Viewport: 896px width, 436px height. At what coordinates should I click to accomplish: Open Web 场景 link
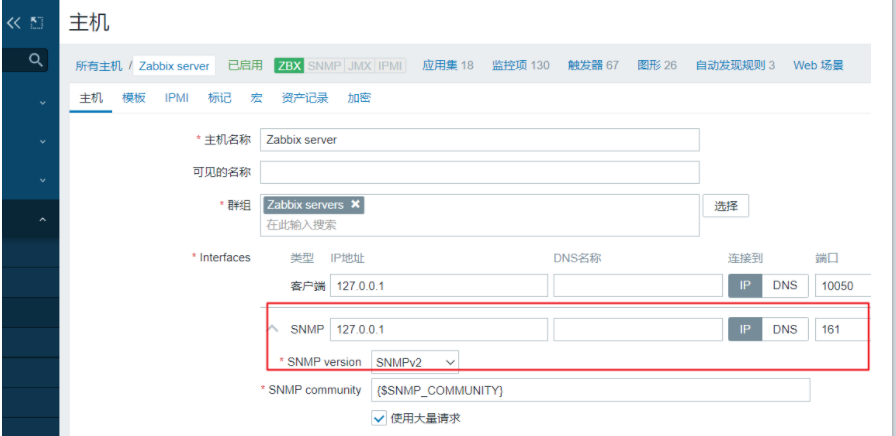pyautogui.click(x=818, y=65)
